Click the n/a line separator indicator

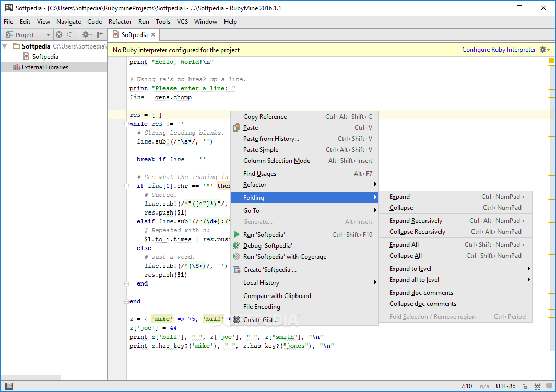[484, 386]
